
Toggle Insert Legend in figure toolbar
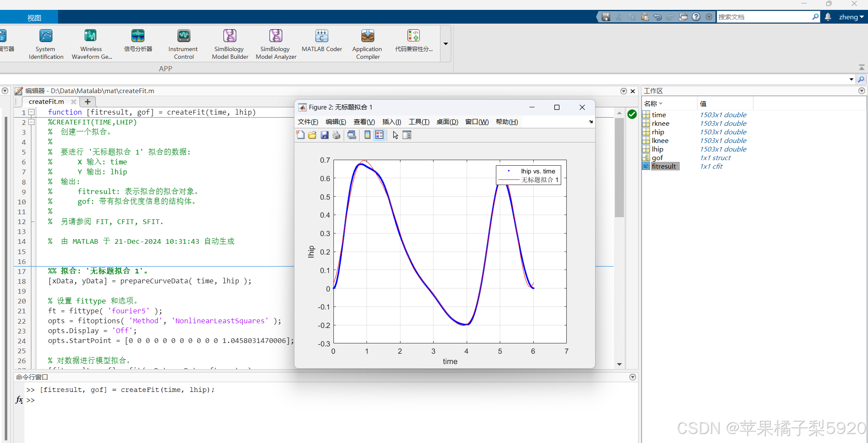coord(379,135)
